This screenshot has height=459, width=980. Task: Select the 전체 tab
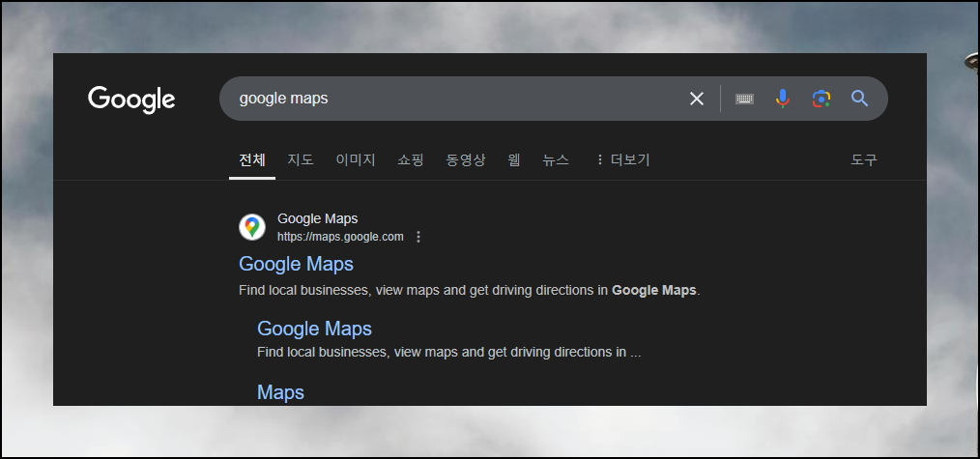252,159
